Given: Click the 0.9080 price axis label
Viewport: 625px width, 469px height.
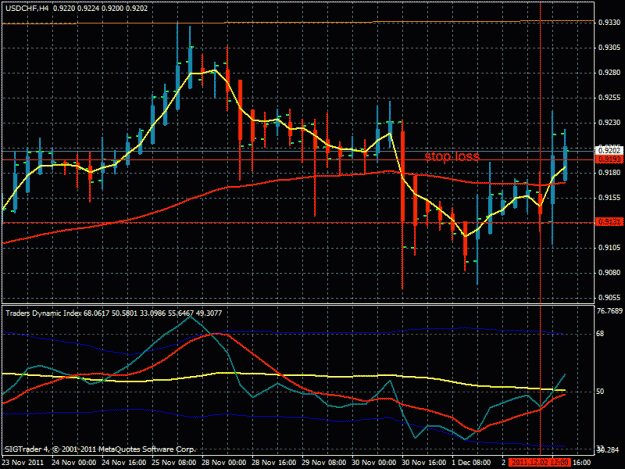Looking at the screenshot, I should 609,273.
